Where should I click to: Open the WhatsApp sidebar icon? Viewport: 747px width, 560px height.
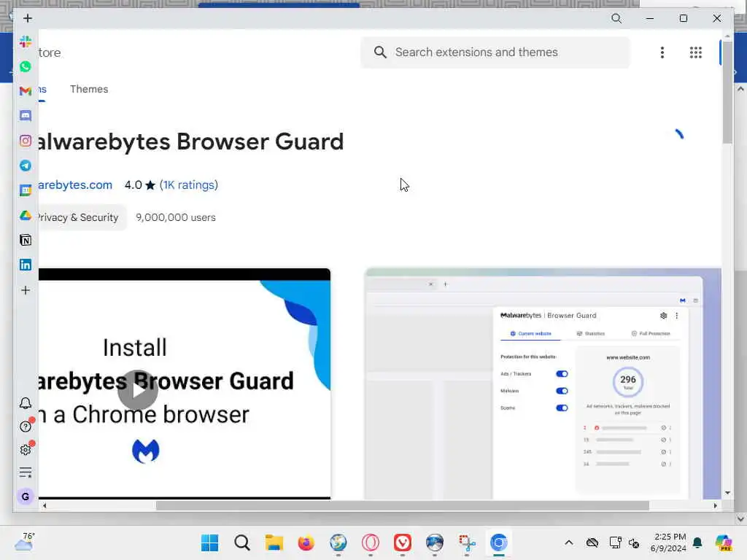click(26, 66)
